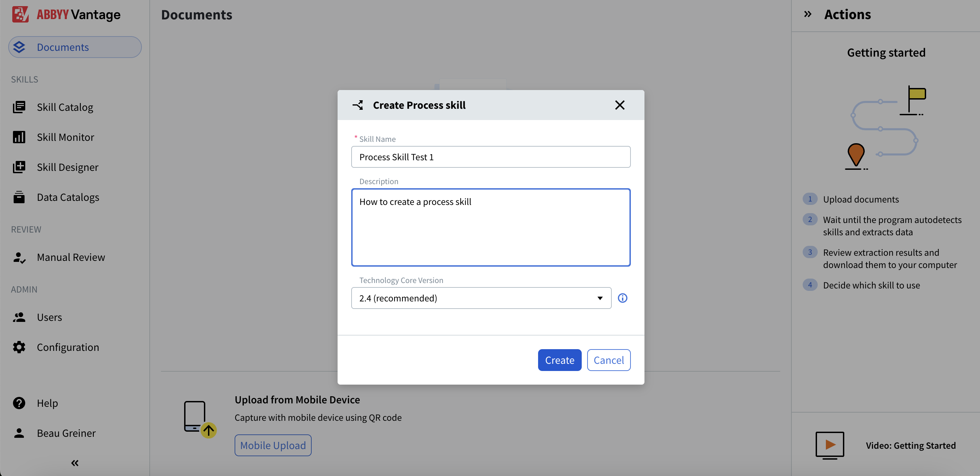The image size is (980, 476).
Task: Collapse the Actions panel chevron
Action: [x=808, y=14]
